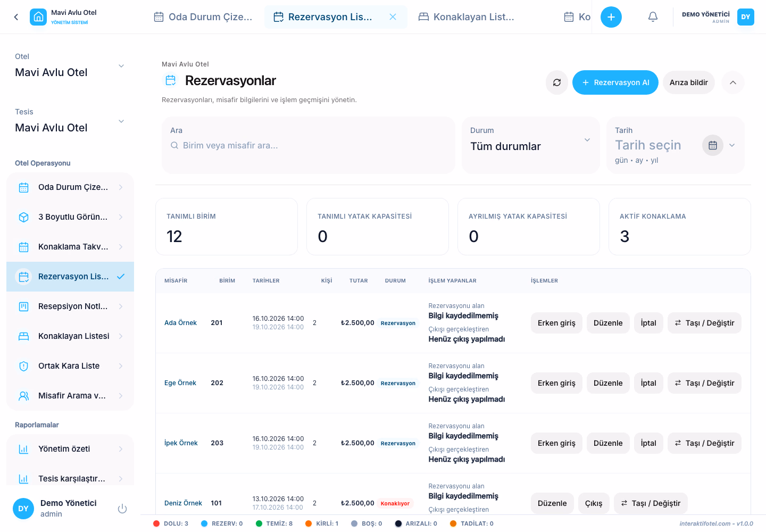Open the Durum 'Tüm durumlar' dropdown
The height and width of the screenshot is (532, 766).
(x=530, y=145)
